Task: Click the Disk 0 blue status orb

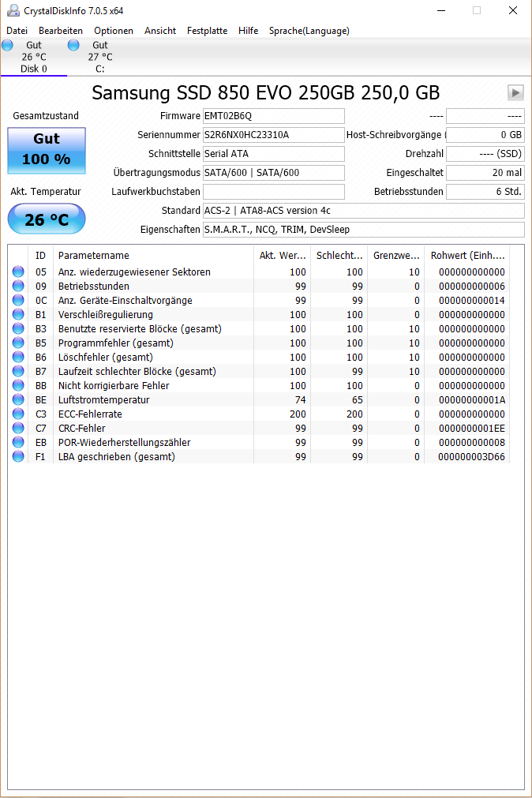Action: pos(8,45)
